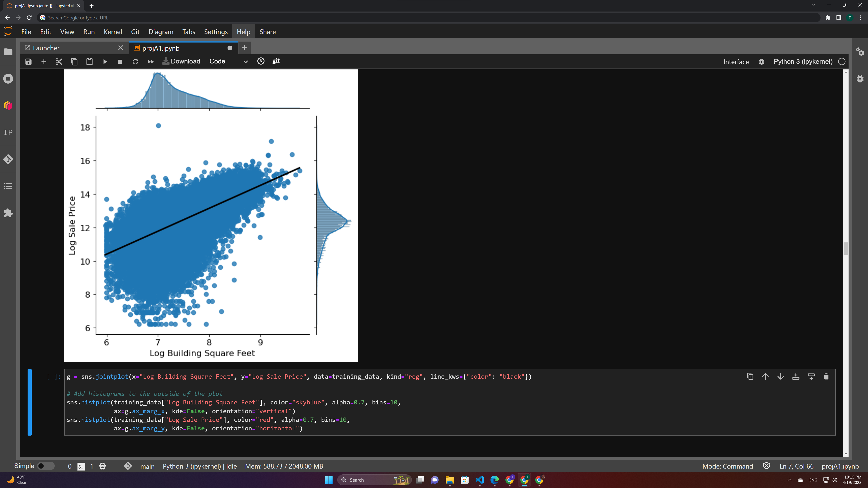This screenshot has height=488, width=868.
Task: Click the kernel status circle indicator
Action: coord(842,61)
